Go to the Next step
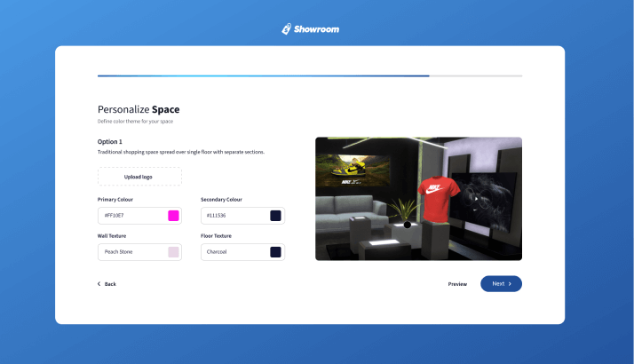The height and width of the screenshot is (364, 634). click(x=501, y=284)
